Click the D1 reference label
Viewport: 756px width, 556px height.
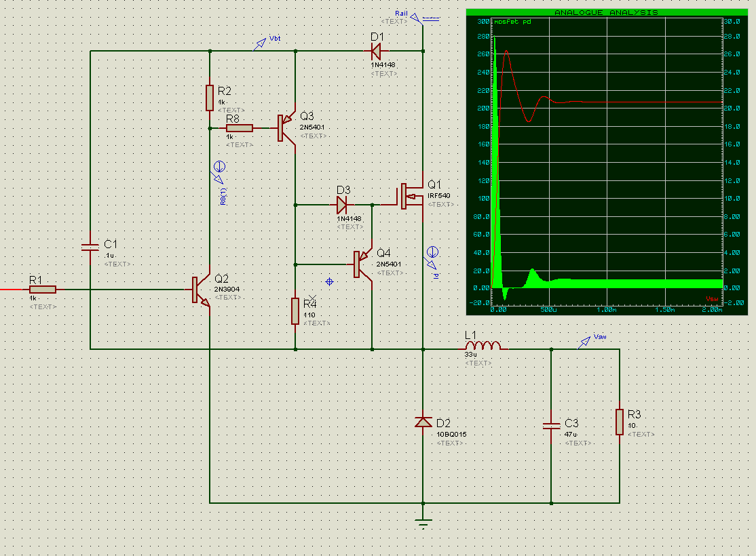coord(377,37)
